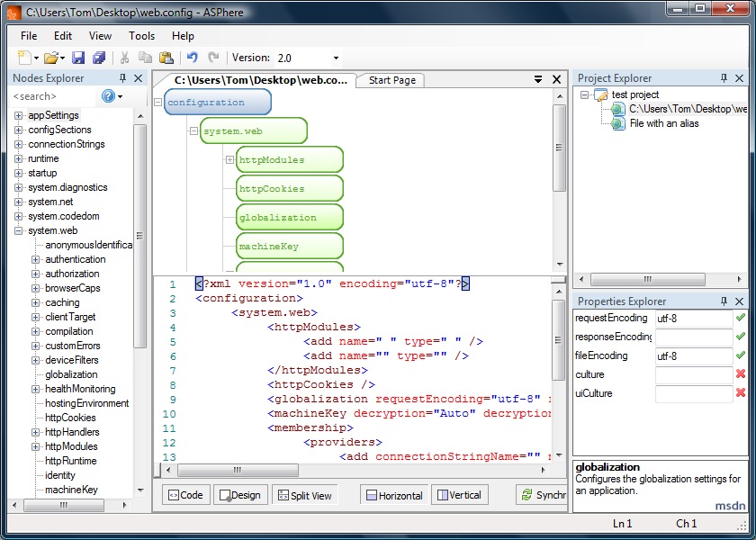This screenshot has height=540, width=756.
Task: Switch to the Start Page tab
Action: [391, 80]
